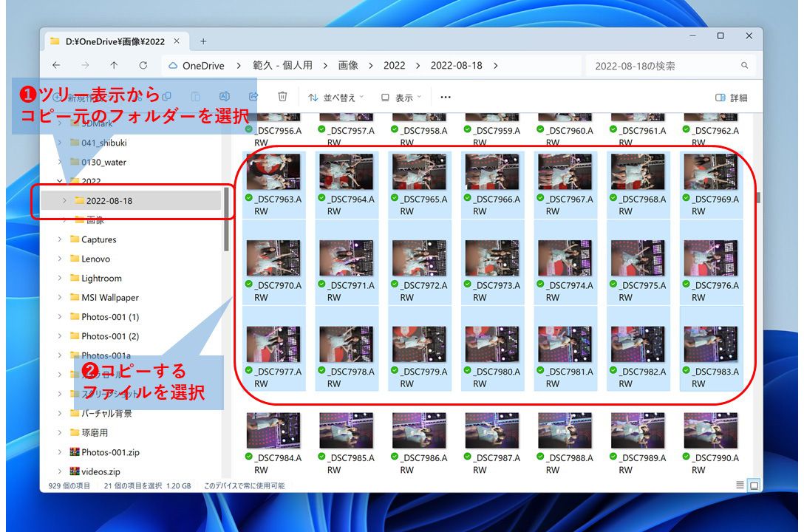Jump to 2022 in the breadcrumb
The width and height of the screenshot is (804, 532).
[395, 66]
